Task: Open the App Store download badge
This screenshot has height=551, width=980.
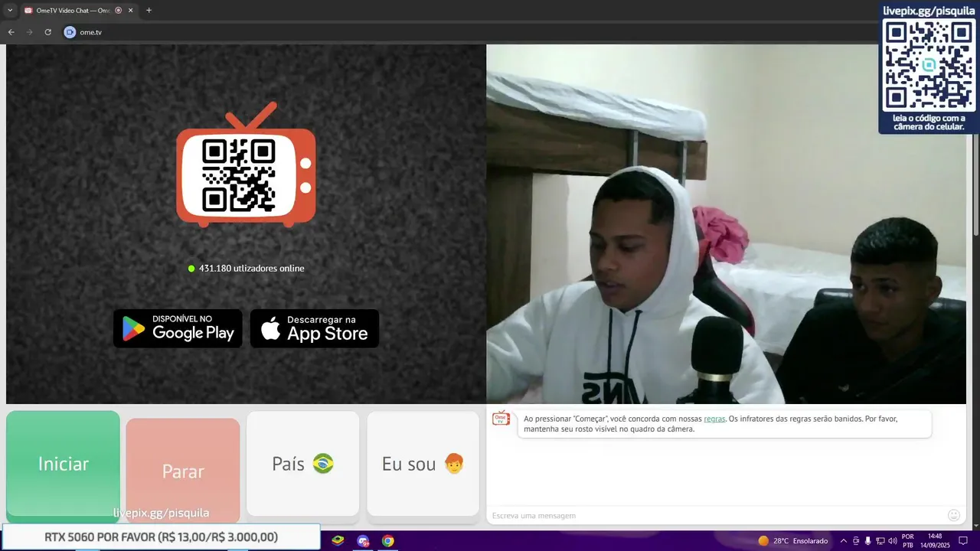Action: [x=315, y=328]
